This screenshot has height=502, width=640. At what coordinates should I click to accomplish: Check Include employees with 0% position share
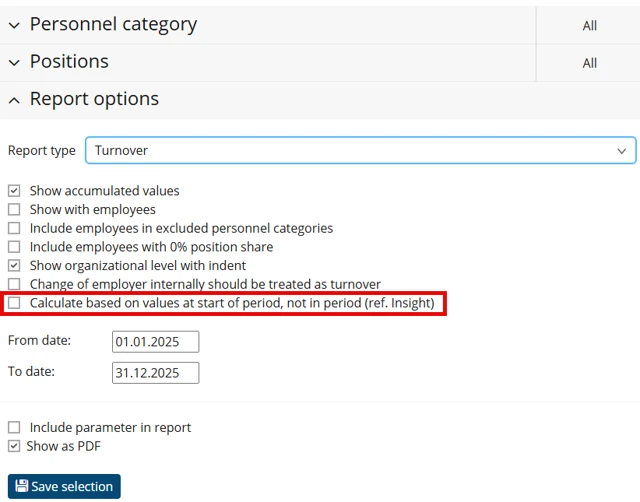(14, 247)
